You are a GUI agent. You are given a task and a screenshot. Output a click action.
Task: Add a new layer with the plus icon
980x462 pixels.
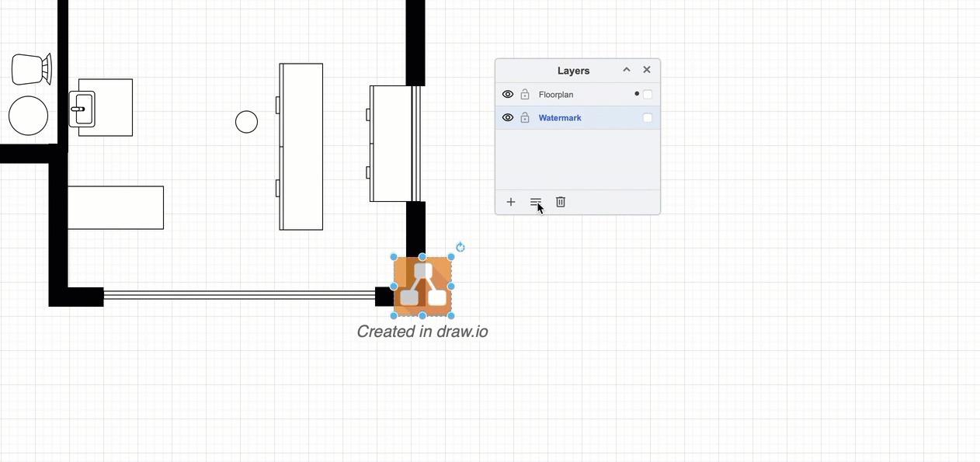[x=510, y=202]
